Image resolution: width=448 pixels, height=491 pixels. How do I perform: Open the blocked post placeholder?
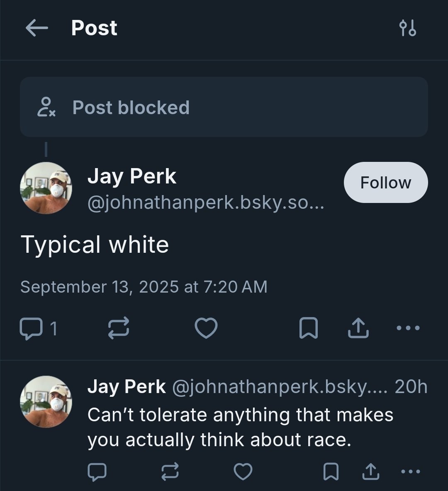(224, 107)
